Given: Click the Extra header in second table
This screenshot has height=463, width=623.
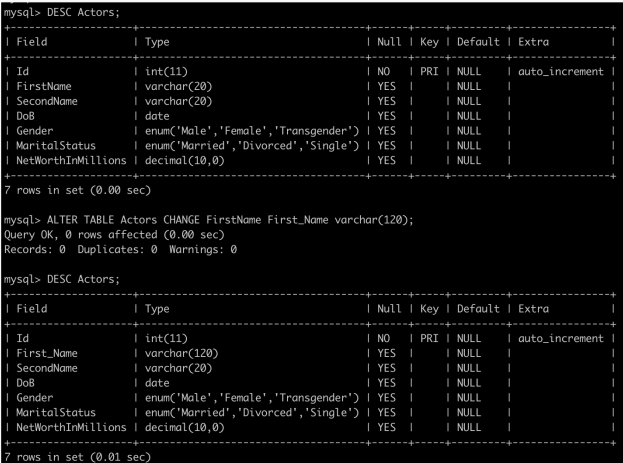Looking at the screenshot, I should click(x=533, y=309).
